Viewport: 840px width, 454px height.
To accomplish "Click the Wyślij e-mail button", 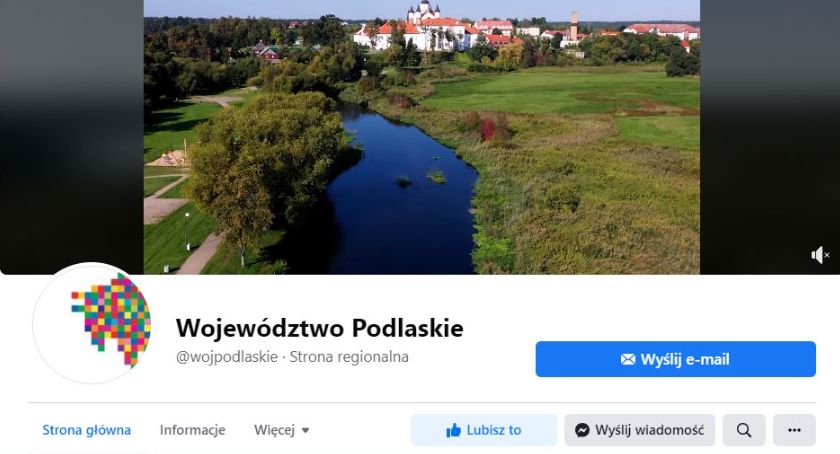I will click(676, 359).
